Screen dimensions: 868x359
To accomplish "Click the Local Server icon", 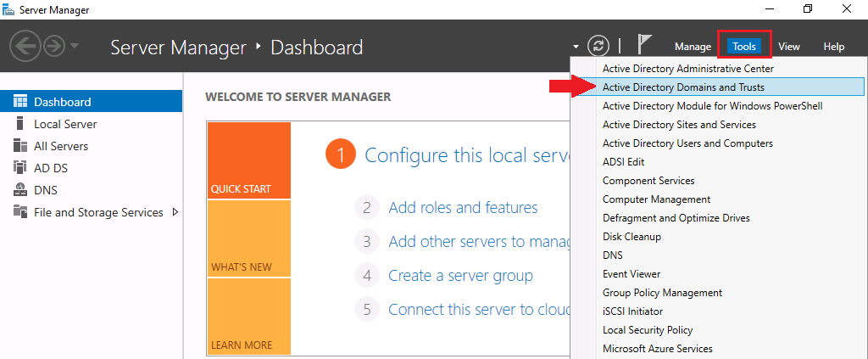I will pos(20,124).
